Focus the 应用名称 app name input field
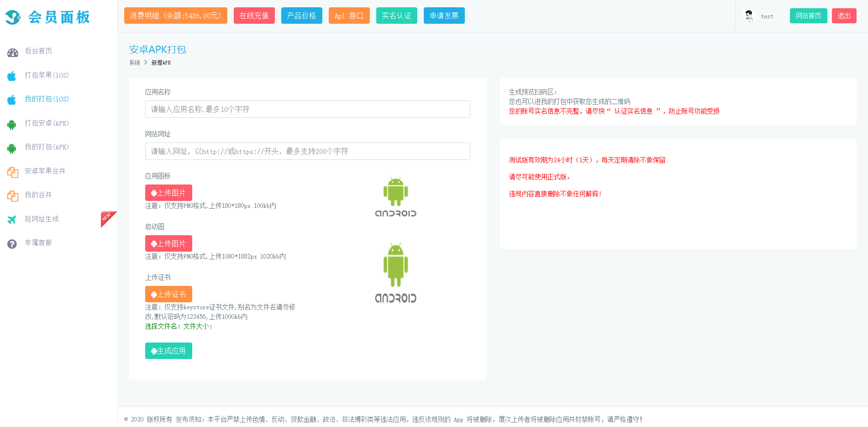Viewport: 868px width, 427px height. click(x=307, y=109)
